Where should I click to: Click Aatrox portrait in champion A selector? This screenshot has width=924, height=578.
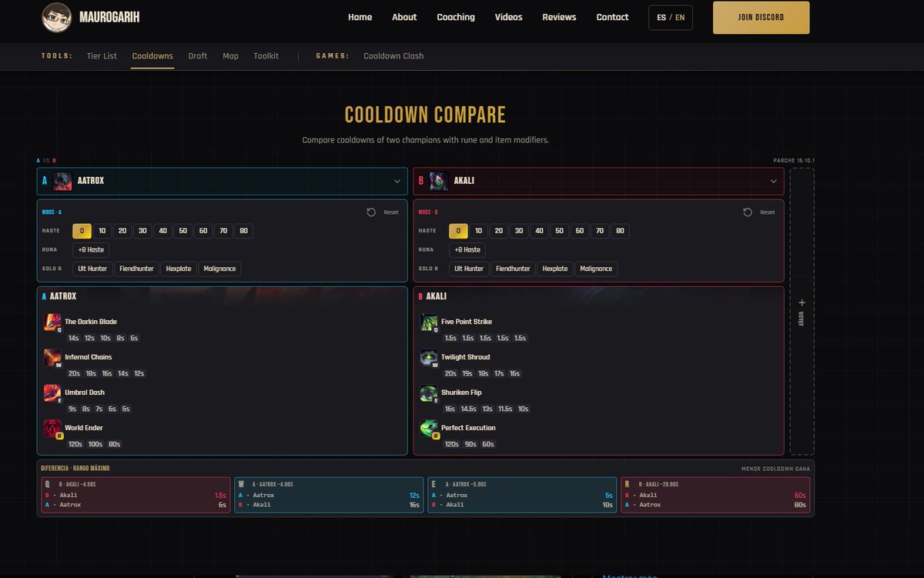(x=62, y=181)
